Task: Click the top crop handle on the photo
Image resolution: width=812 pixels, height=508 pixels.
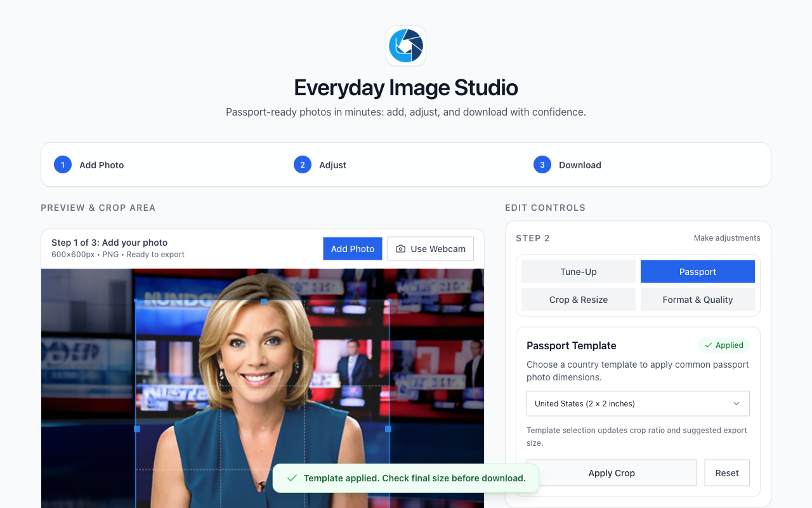Action: coord(262,302)
